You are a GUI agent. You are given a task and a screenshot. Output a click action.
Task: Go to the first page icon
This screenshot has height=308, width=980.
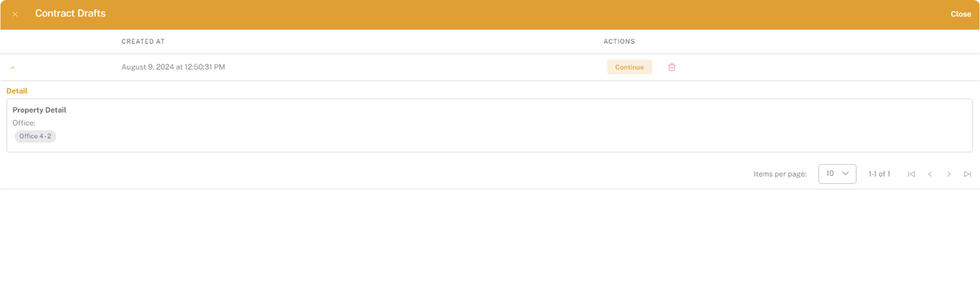pyautogui.click(x=911, y=174)
